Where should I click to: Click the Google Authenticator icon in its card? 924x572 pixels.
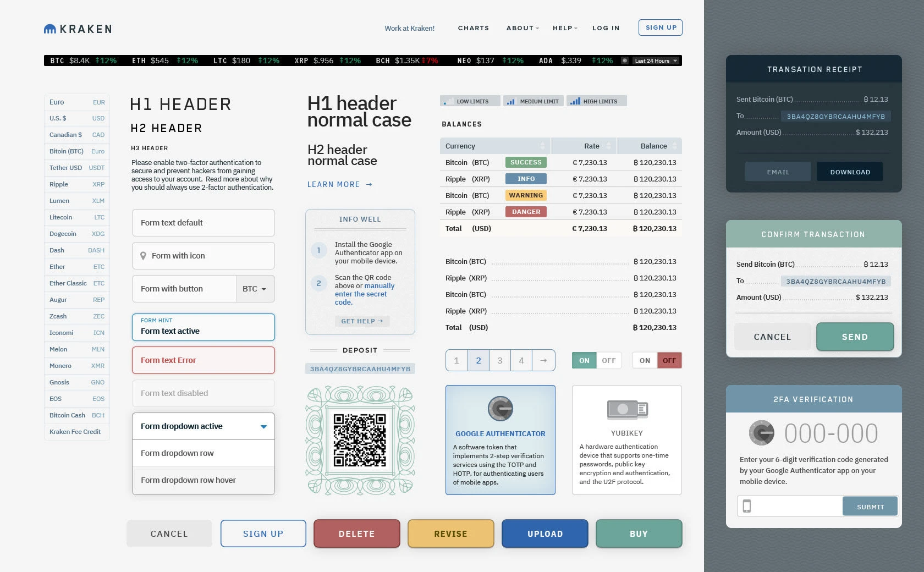[x=501, y=409]
